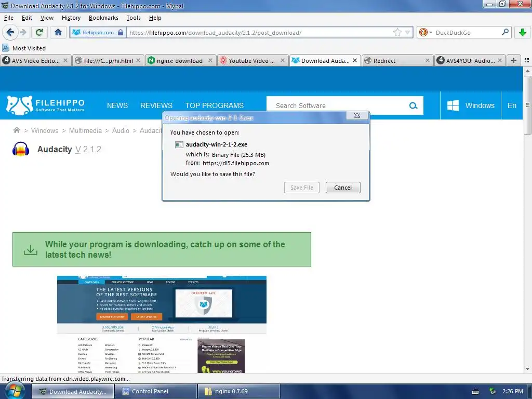532x399 pixels.
Task: Click the network icon in system tray
Action: pyautogui.click(x=493, y=392)
